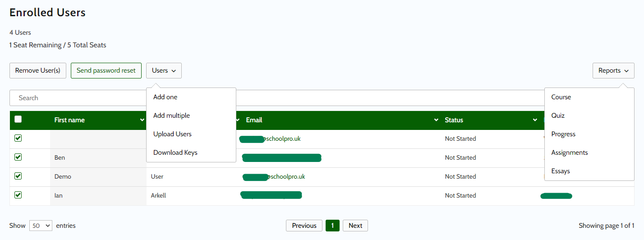Select Add one from Users menu

click(x=166, y=97)
